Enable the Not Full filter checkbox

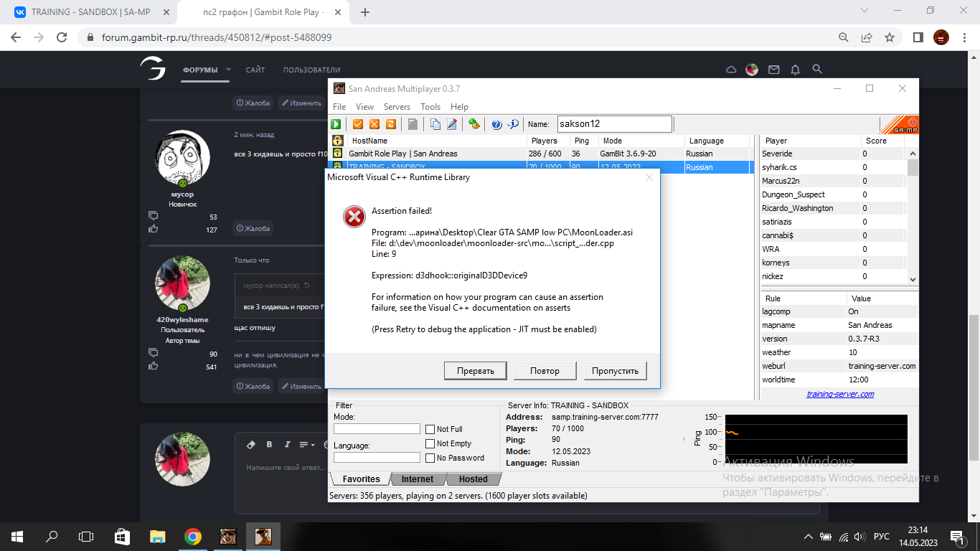[x=430, y=429]
